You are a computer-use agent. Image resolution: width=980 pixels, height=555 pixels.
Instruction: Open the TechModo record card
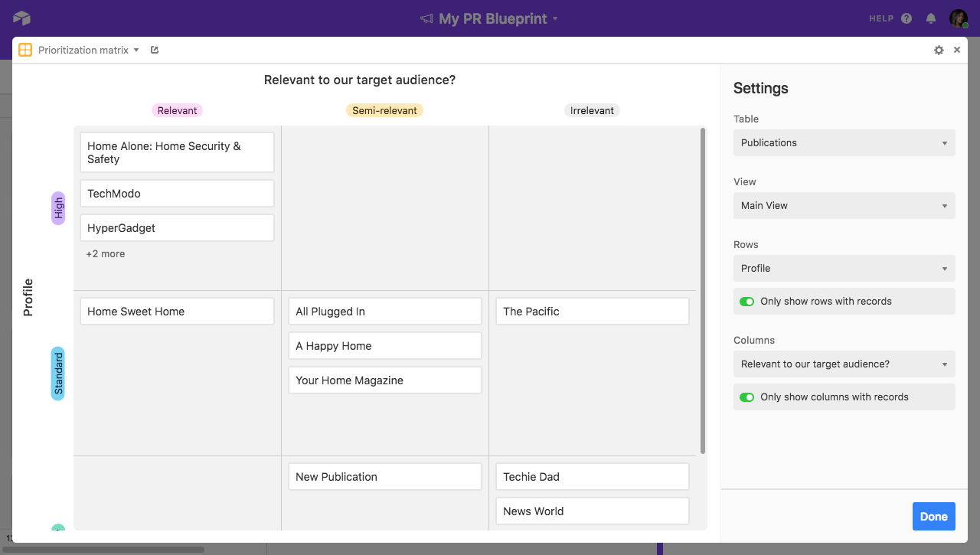point(177,194)
